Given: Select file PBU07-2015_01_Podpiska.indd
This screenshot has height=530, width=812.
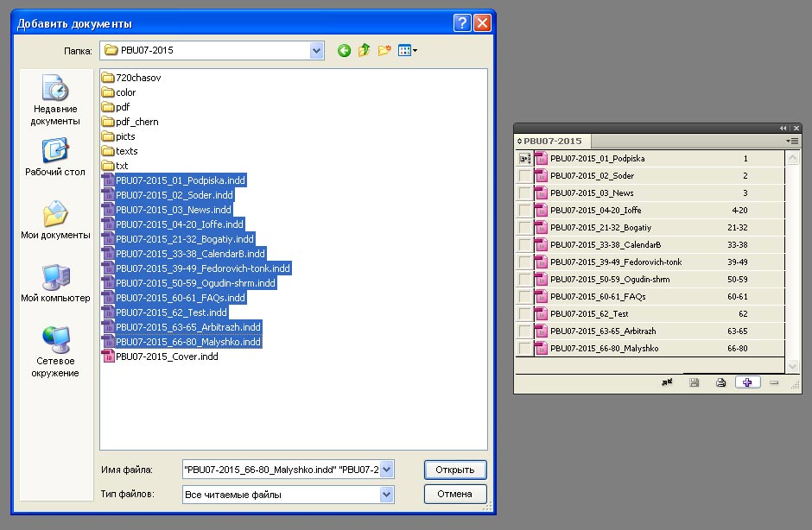Looking at the screenshot, I should [174, 180].
